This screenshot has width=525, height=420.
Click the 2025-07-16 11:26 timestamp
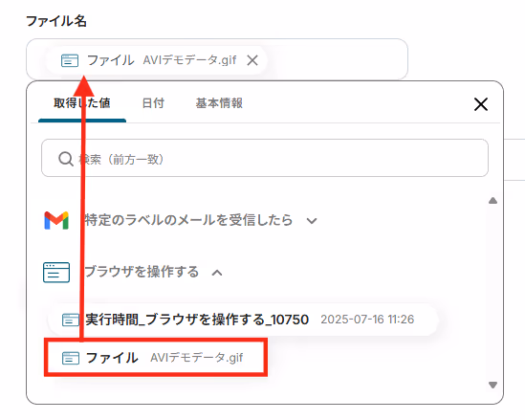(367, 320)
